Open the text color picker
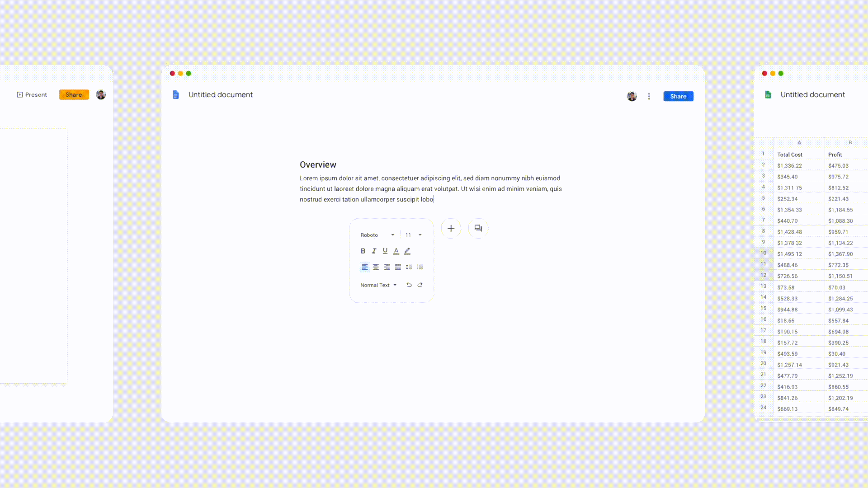Viewport: 868px width, 488px height. tap(396, 251)
